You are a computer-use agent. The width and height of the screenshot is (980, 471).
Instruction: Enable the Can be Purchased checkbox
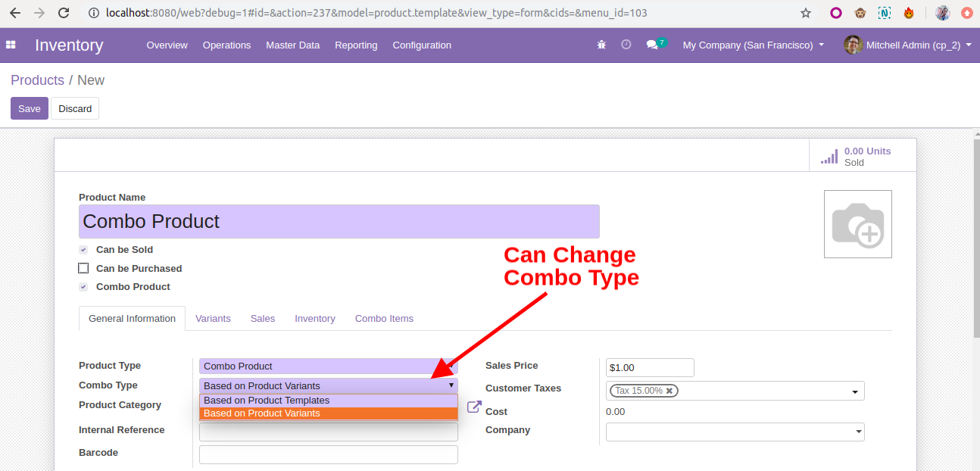83,268
